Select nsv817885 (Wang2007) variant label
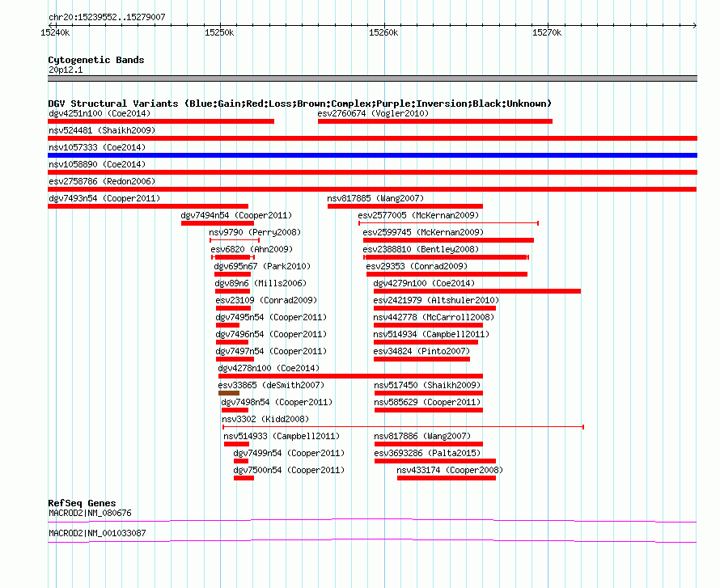This screenshot has height=588, width=720. coord(375,198)
